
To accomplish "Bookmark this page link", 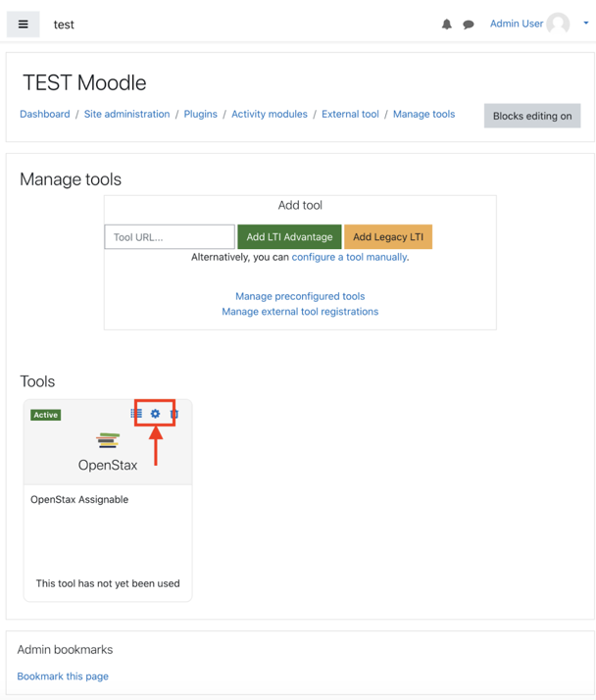I will 63,676.
